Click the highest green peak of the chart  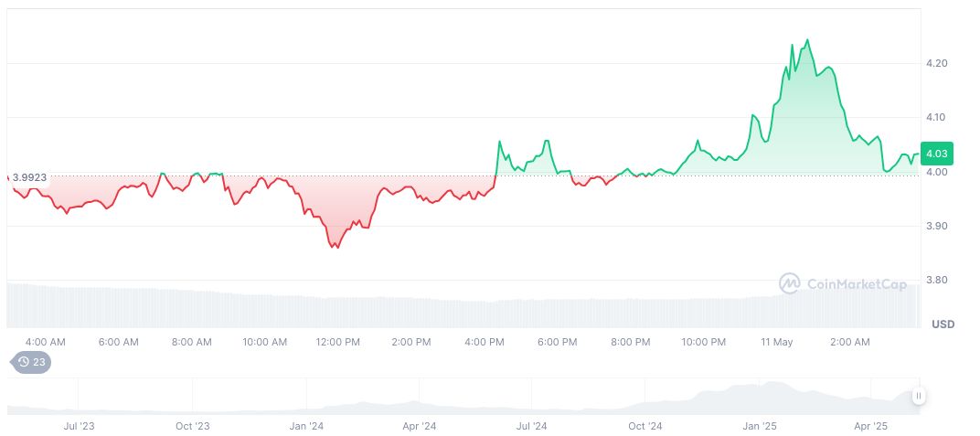806,40
